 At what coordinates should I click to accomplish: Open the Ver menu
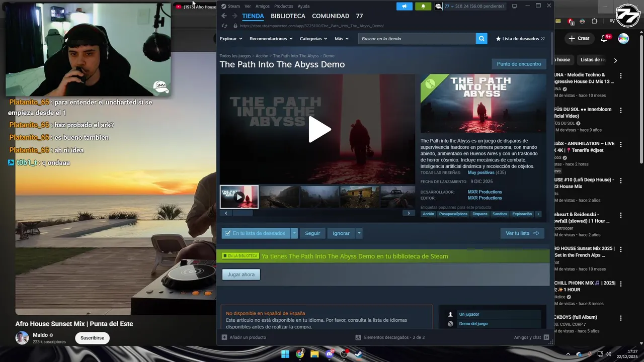(248, 6)
